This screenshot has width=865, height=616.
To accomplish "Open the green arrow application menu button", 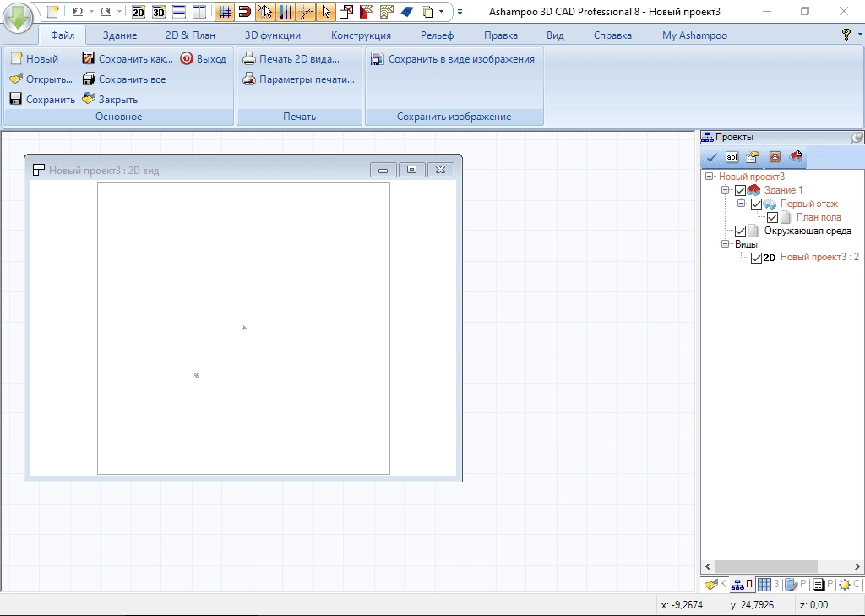I will 18,17.
